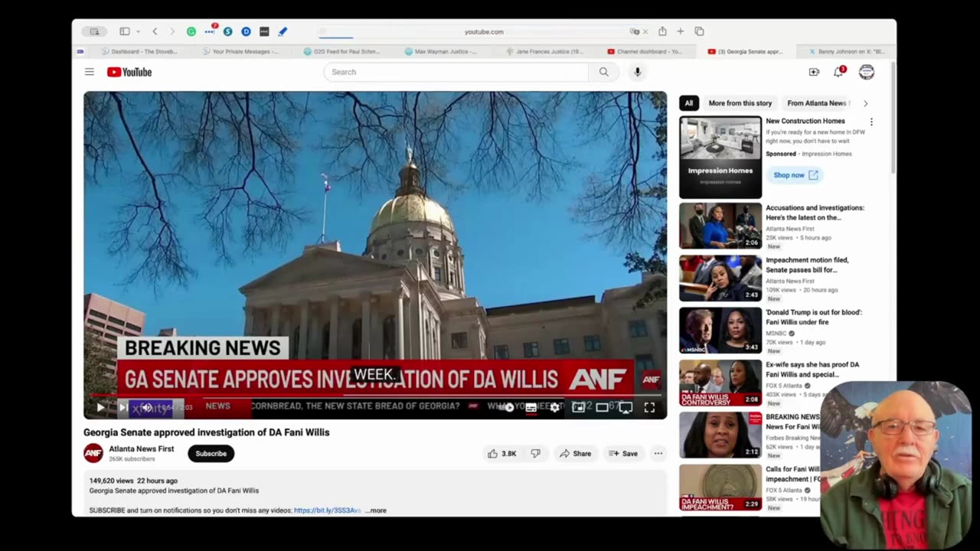Open the notifications bell
980x551 pixels.
[839, 72]
